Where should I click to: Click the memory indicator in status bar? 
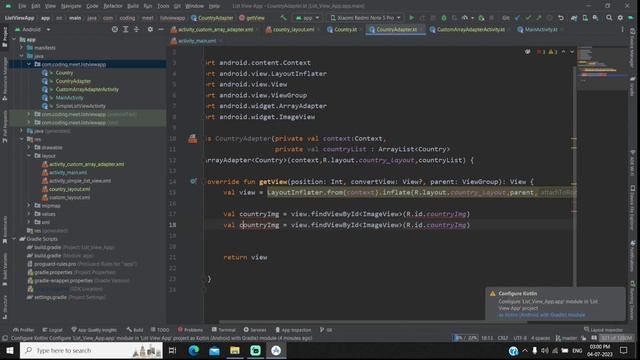click(x=616, y=338)
